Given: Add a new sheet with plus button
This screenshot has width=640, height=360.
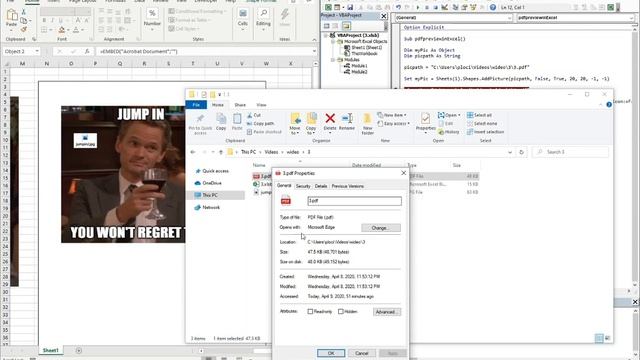Looking at the screenshot, I should (79, 350).
